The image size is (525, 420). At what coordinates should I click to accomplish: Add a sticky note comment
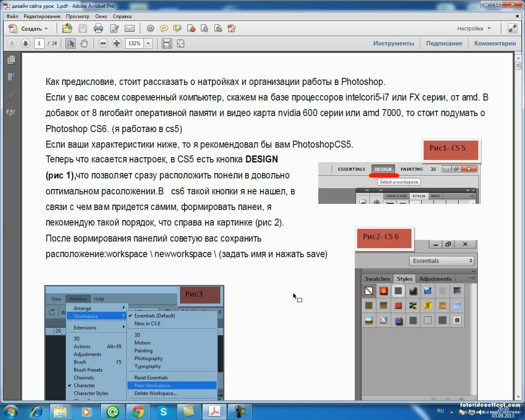(x=164, y=28)
